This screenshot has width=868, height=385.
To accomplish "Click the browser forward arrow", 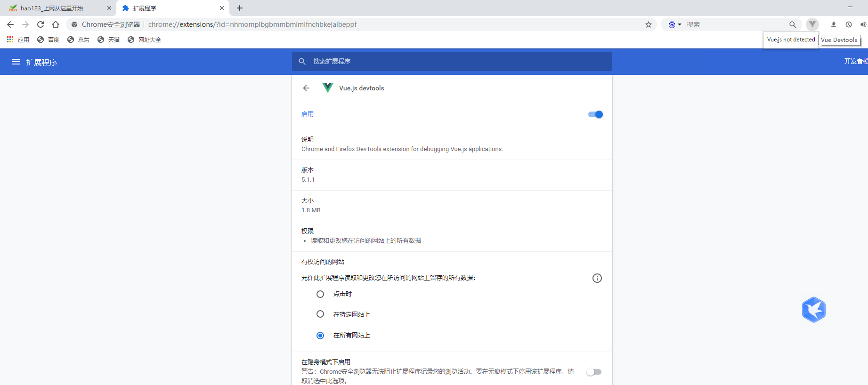I will (25, 24).
